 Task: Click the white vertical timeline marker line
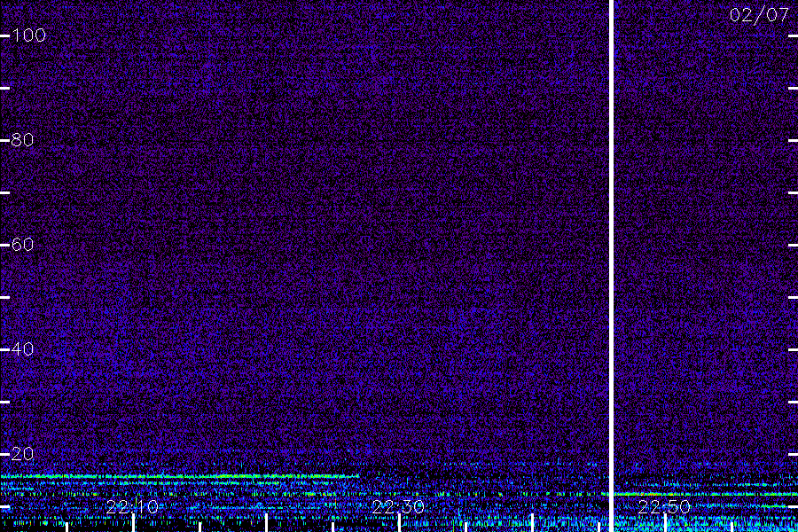[x=611, y=266]
